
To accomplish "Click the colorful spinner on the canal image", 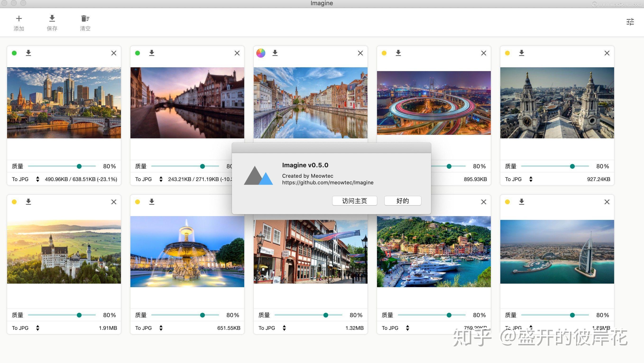I will 261,53.
